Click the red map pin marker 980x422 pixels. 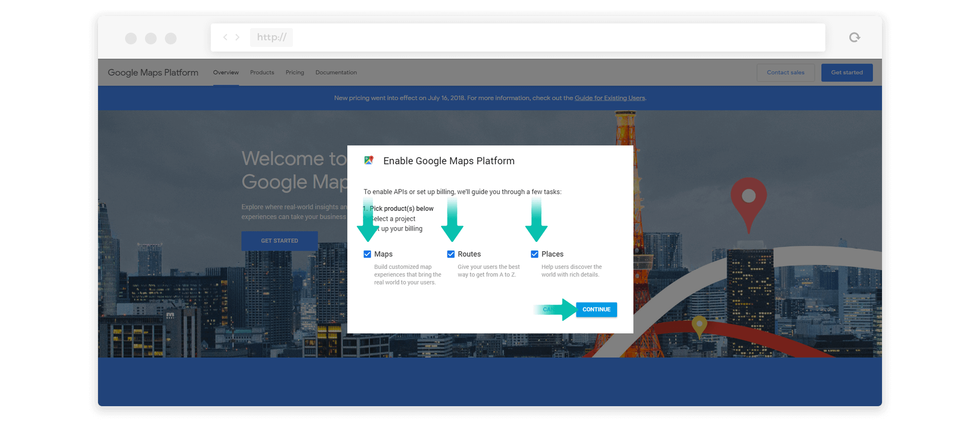(x=748, y=205)
